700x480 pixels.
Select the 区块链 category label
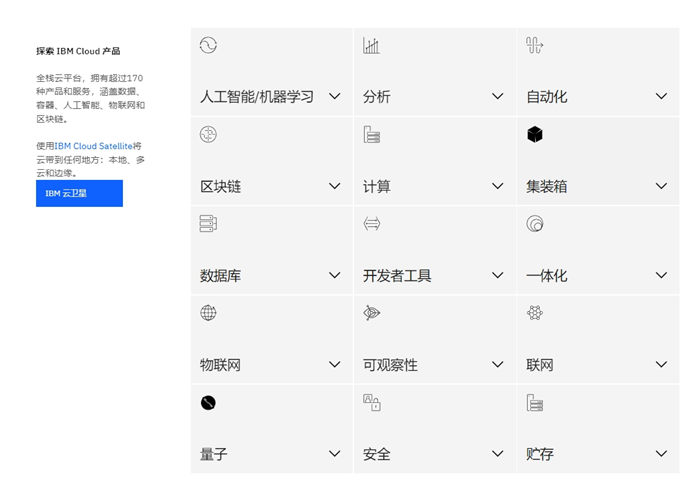pyautogui.click(x=221, y=186)
